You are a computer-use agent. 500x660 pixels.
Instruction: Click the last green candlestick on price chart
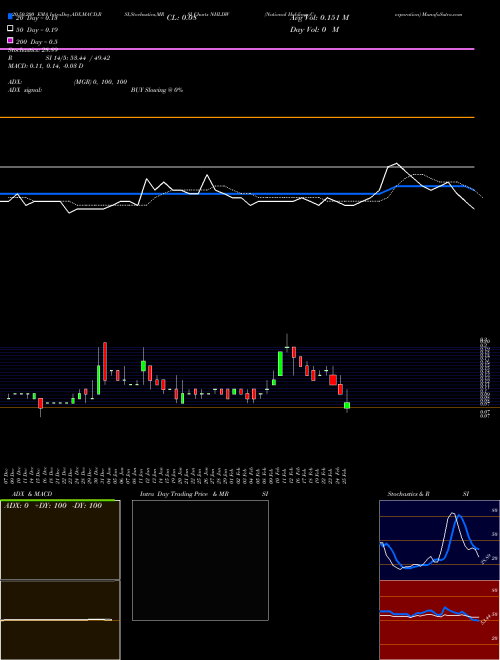pyautogui.click(x=347, y=405)
